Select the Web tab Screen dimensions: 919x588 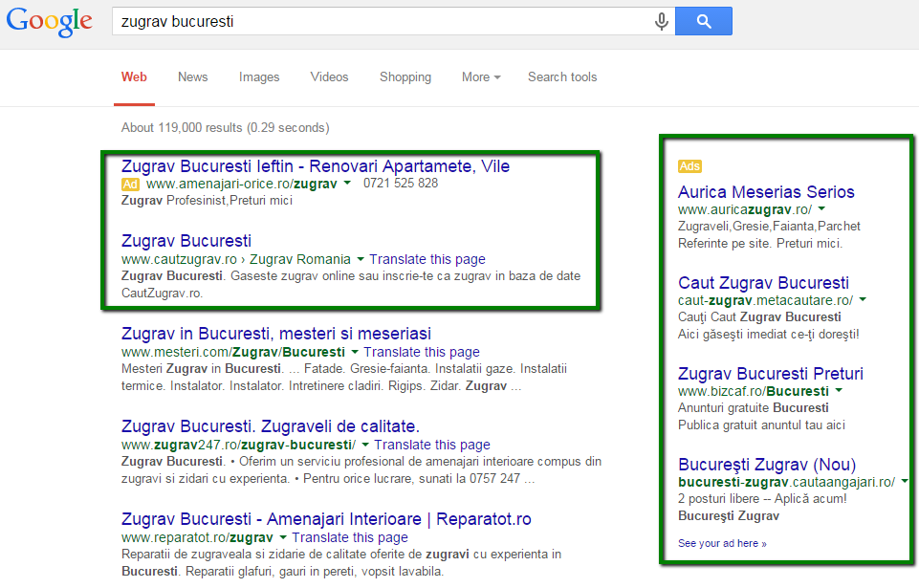(134, 76)
